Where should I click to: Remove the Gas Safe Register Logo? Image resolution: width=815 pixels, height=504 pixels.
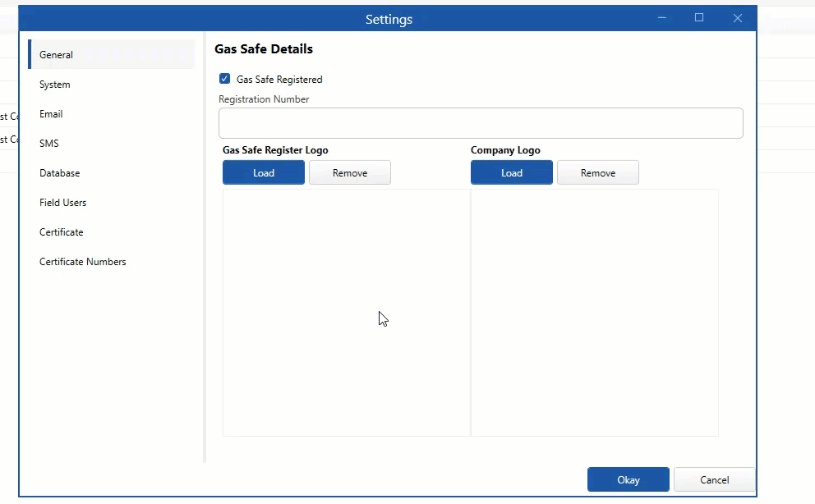(349, 172)
